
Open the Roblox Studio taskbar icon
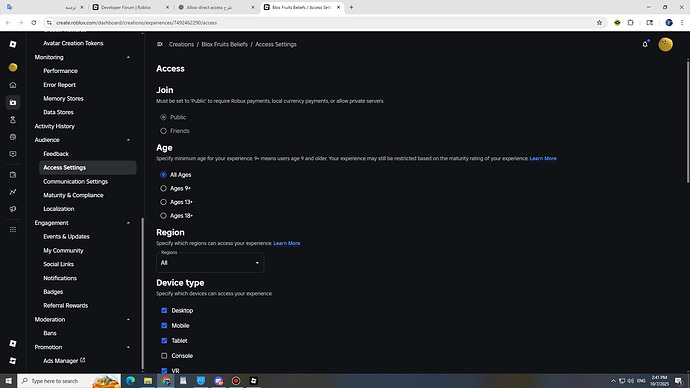click(x=253, y=381)
